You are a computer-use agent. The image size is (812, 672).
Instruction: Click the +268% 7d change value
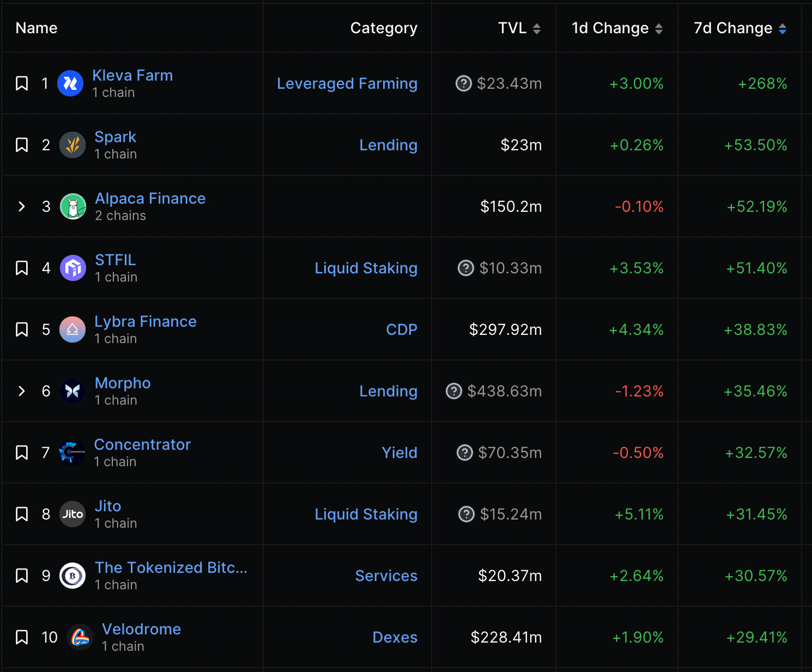pyautogui.click(x=762, y=83)
